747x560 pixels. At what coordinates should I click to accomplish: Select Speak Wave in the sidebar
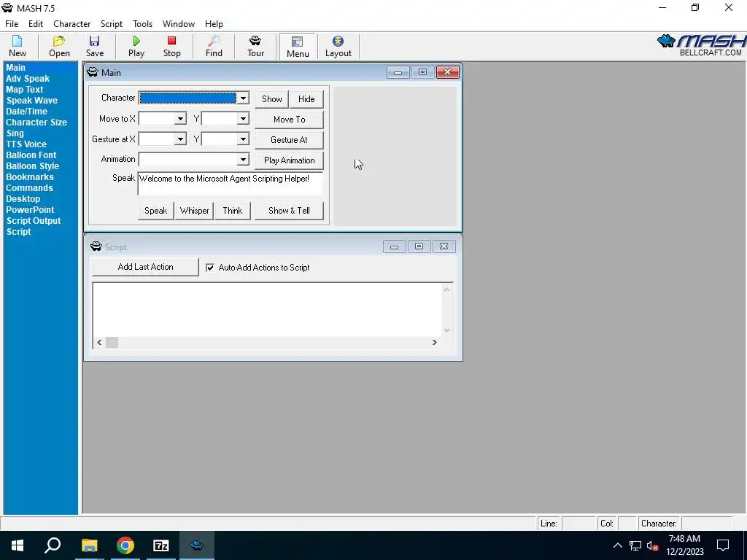[x=32, y=101]
